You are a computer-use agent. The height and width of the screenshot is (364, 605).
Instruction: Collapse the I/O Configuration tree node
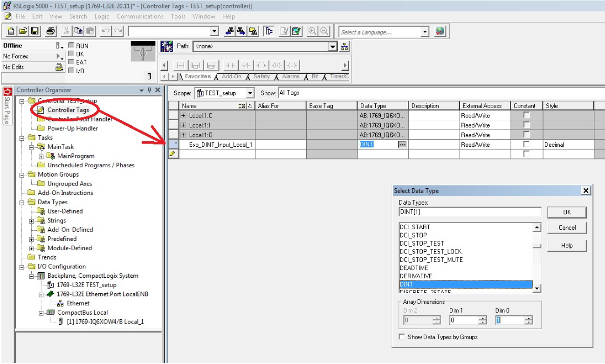(22, 267)
